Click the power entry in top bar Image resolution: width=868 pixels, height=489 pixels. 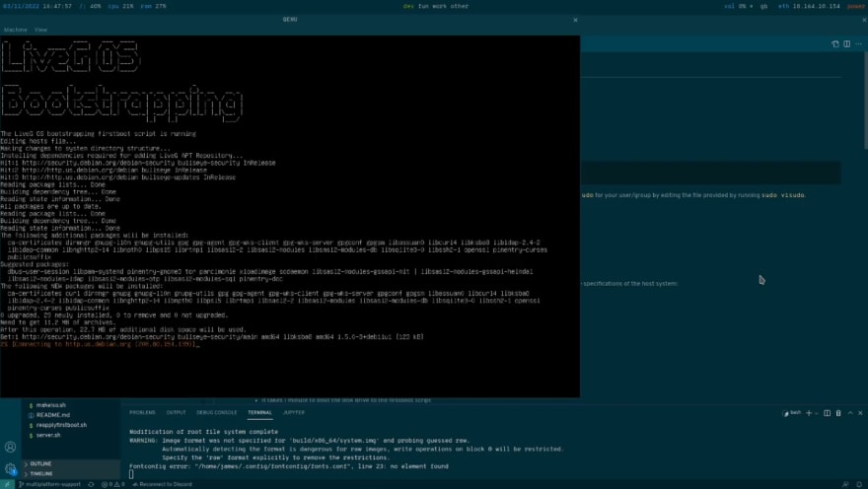point(856,6)
